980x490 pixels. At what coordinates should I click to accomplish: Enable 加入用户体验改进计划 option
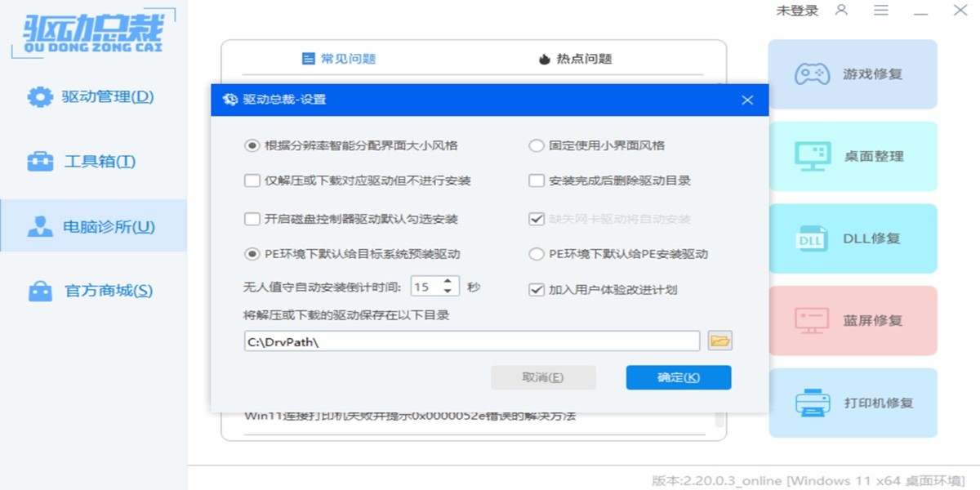click(x=535, y=289)
